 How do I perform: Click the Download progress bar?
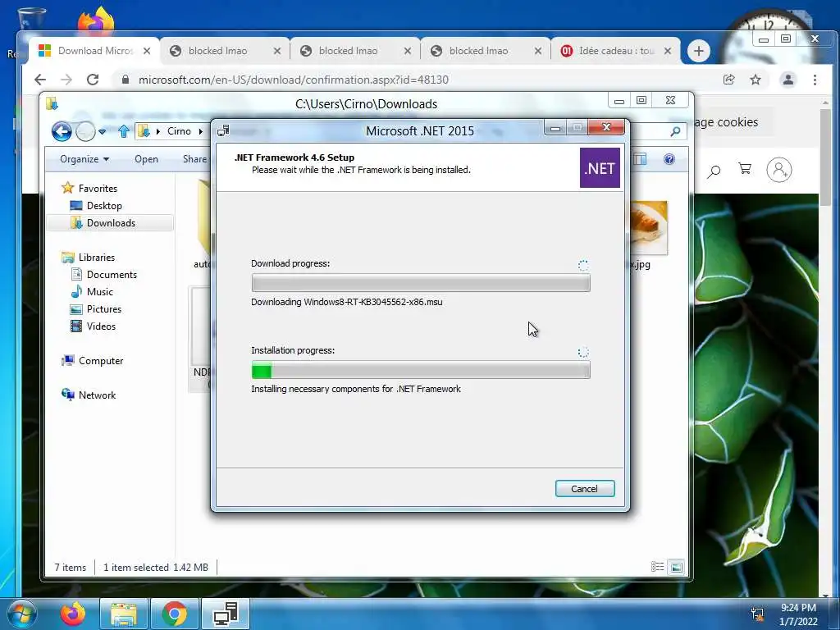pos(421,283)
